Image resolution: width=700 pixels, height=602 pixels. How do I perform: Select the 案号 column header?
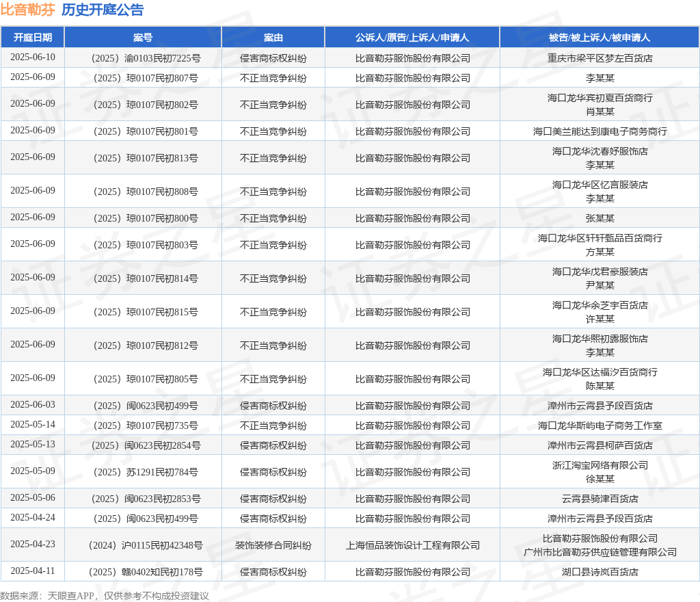[x=143, y=37]
